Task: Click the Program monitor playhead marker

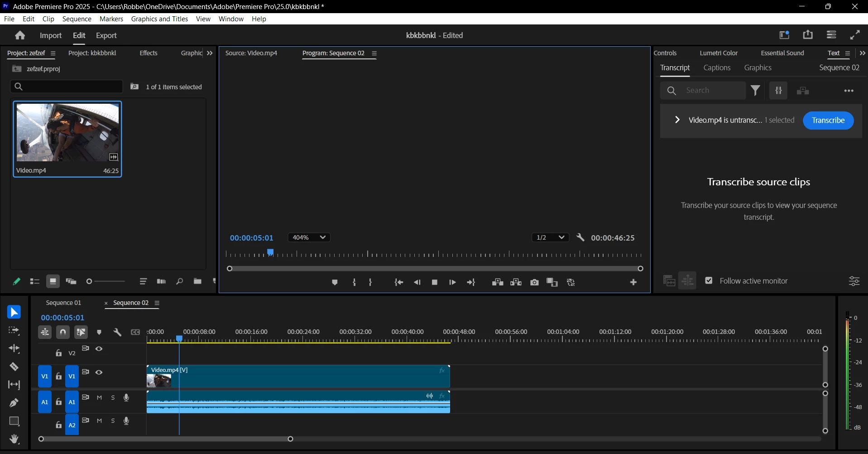Action: [x=270, y=252]
